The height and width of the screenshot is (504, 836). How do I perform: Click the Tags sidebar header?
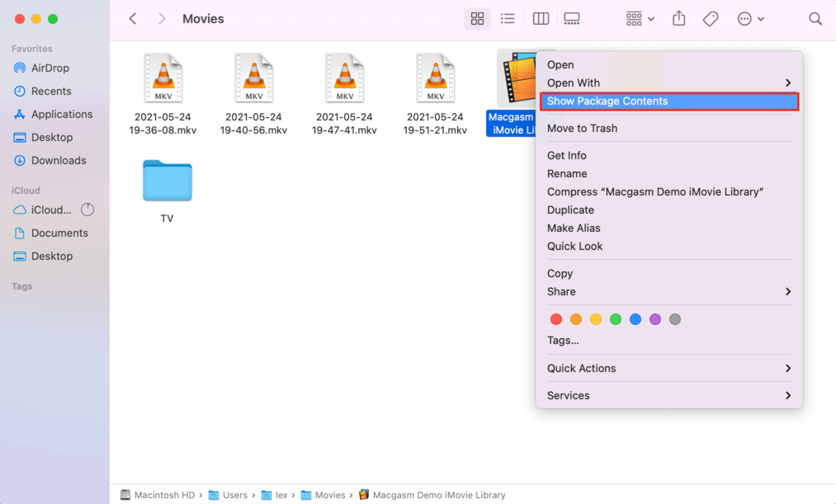tap(21, 286)
